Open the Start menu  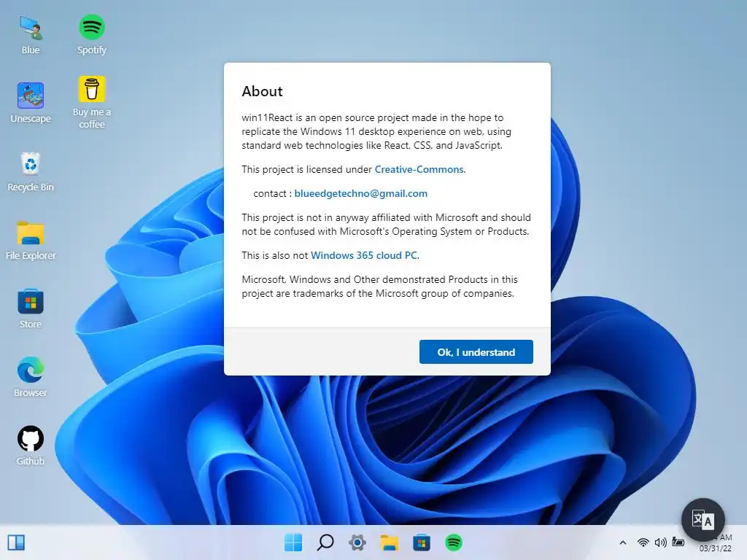pos(293,542)
